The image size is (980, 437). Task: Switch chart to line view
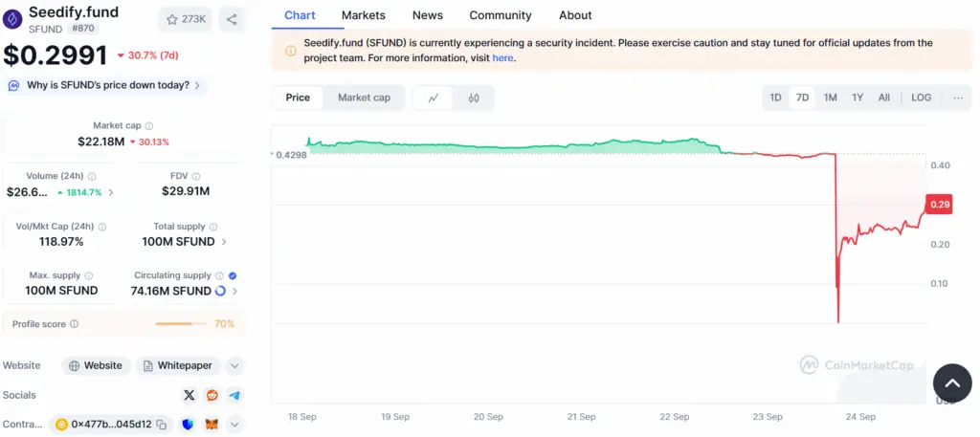(x=434, y=98)
